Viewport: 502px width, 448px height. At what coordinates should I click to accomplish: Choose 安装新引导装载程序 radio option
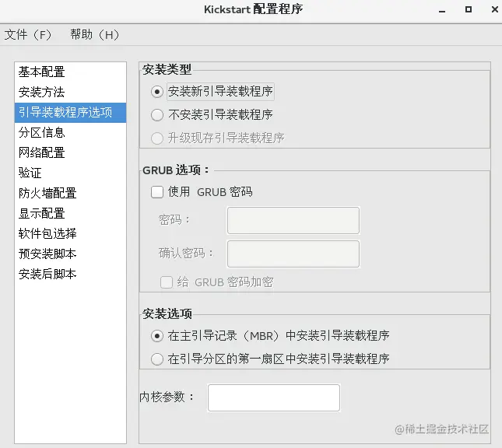click(157, 92)
